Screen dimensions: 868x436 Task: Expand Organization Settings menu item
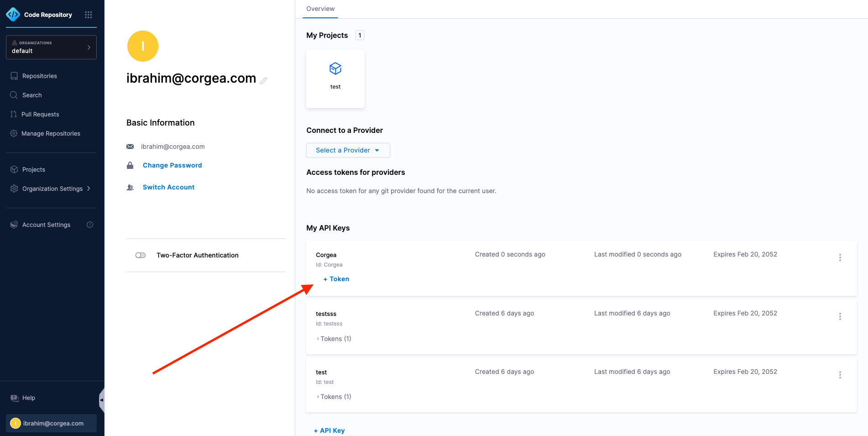tap(51, 189)
